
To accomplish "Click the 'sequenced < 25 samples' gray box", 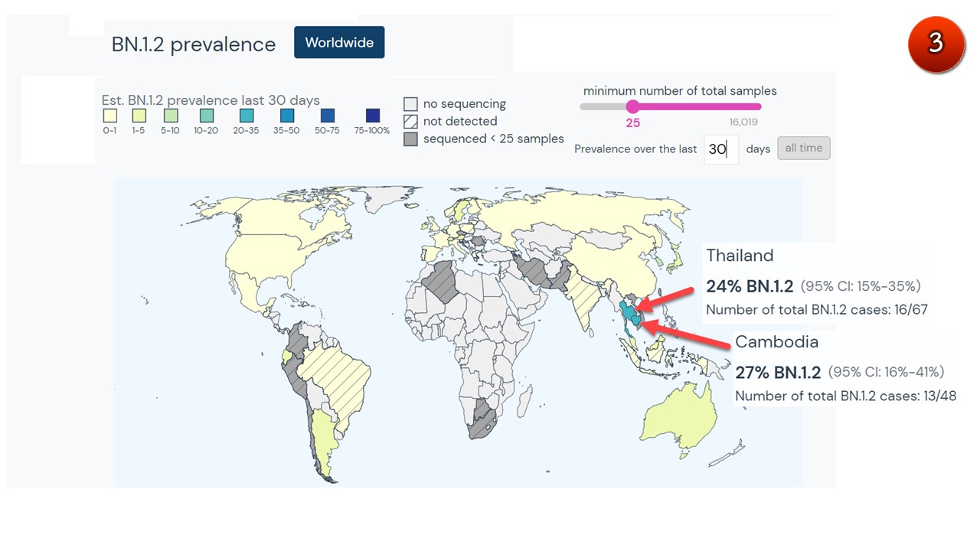I will click(411, 139).
